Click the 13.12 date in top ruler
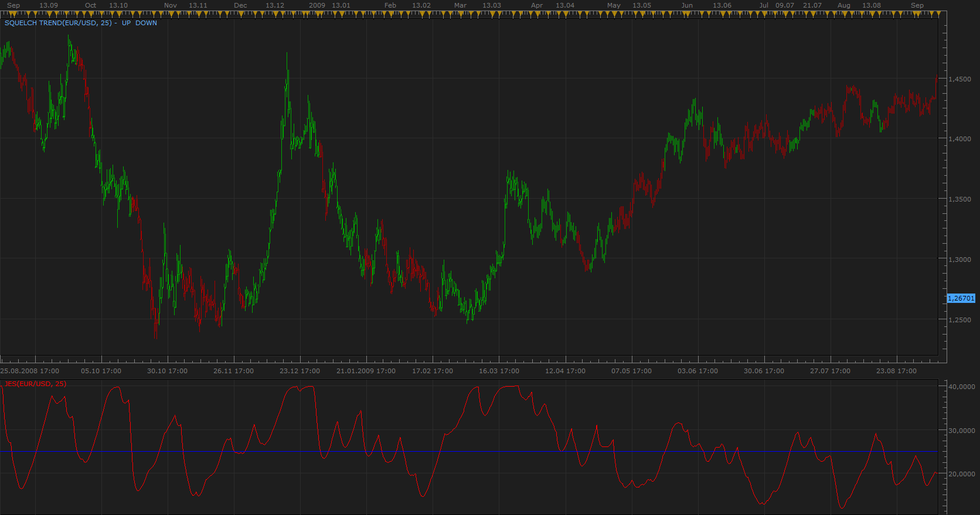Viewport: 980px width, 515px height. [x=275, y=5]
